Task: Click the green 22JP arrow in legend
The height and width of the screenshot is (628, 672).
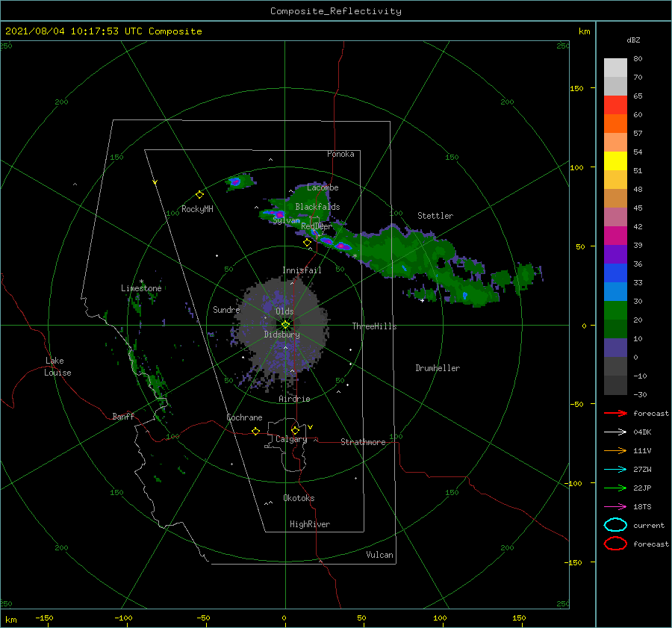Action: click(615, 488)
